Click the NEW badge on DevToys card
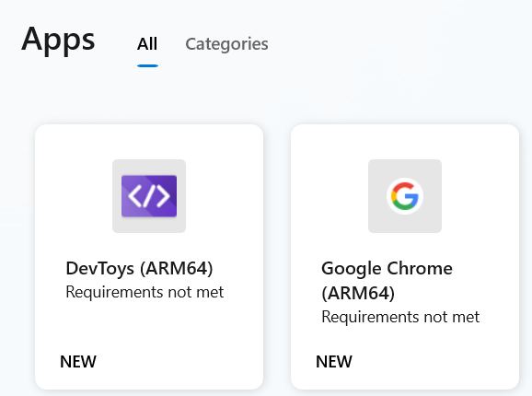The height and width of the screenshot is (396, 532). 78,361
